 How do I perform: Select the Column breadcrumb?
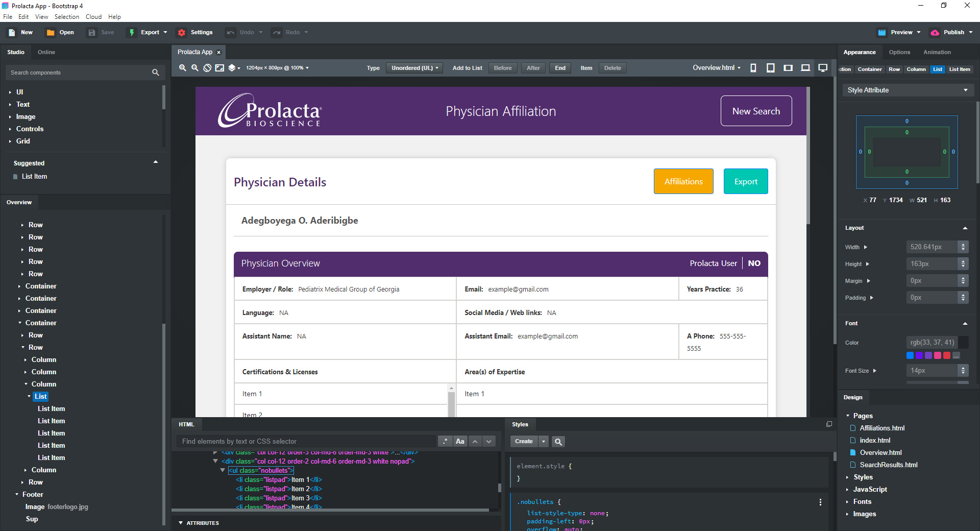point(916,69)
